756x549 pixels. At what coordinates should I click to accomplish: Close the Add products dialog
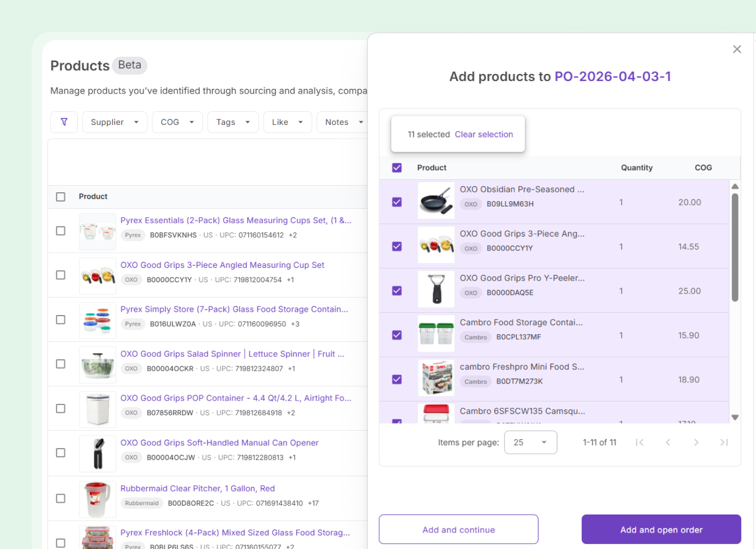[737, 49]
